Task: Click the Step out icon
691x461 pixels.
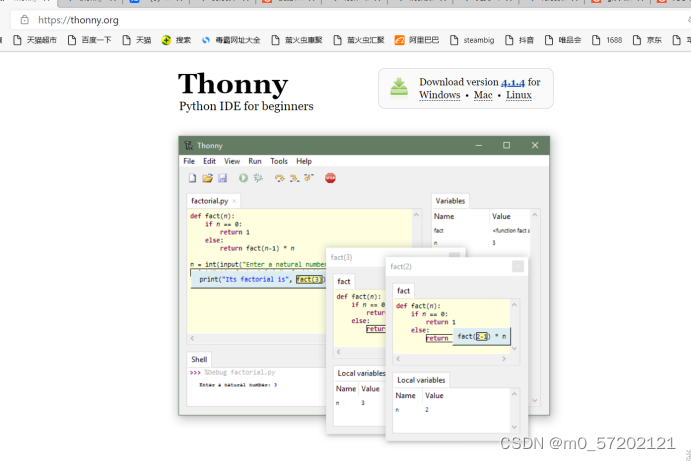Action: 308,178
